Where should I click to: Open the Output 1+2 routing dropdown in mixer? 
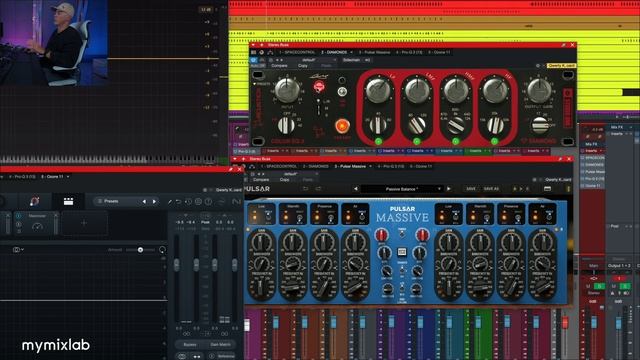(x=619, y=266)
